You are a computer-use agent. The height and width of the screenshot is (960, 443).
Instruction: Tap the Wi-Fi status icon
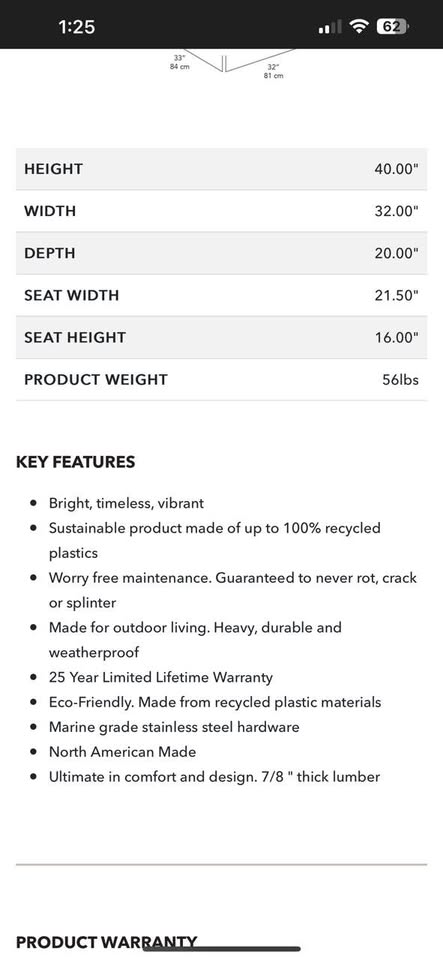[359, 26]
